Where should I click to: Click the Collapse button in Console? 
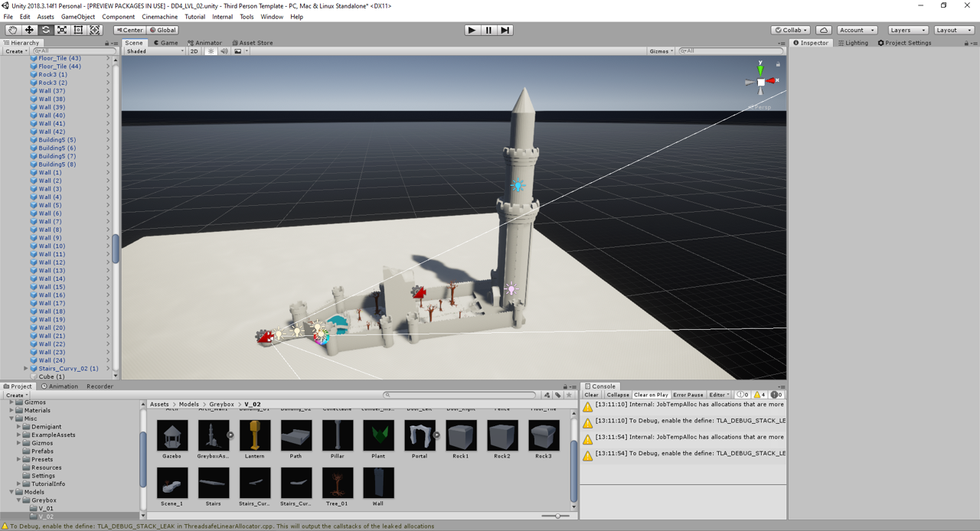[617, 395]
